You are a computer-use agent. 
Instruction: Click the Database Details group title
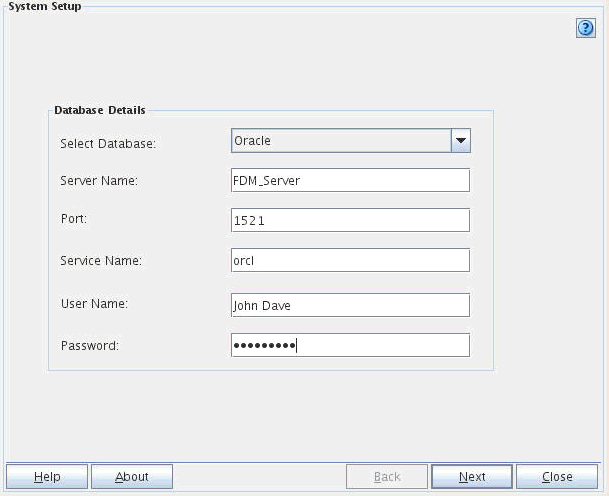click(x=99, y=110)
